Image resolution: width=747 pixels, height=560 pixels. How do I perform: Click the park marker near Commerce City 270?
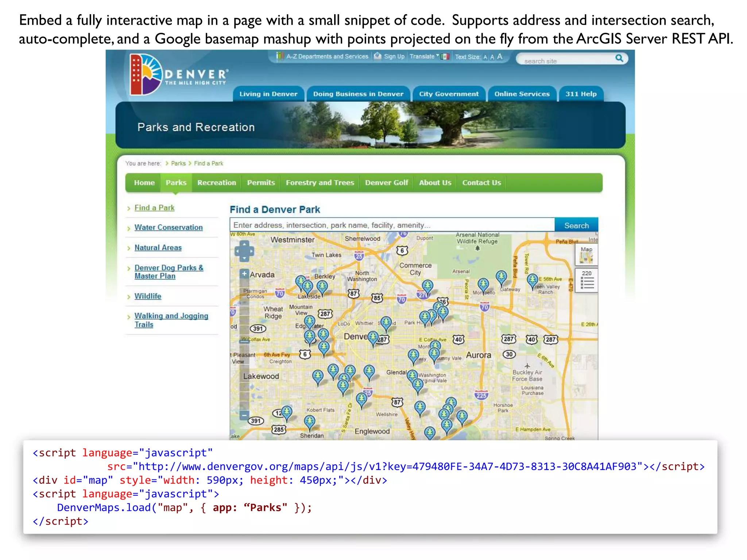(x=427, y=287)
